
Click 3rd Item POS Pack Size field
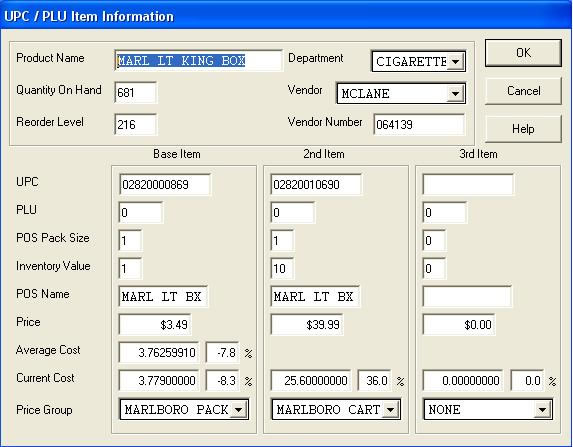coord(434,240)
